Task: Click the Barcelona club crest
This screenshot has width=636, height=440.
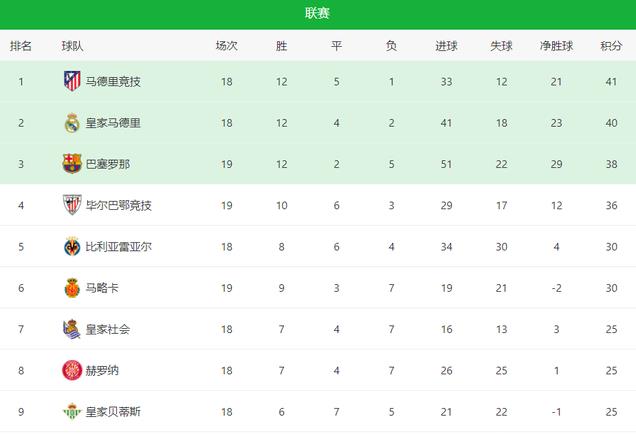Action: (x=72, y=164)
